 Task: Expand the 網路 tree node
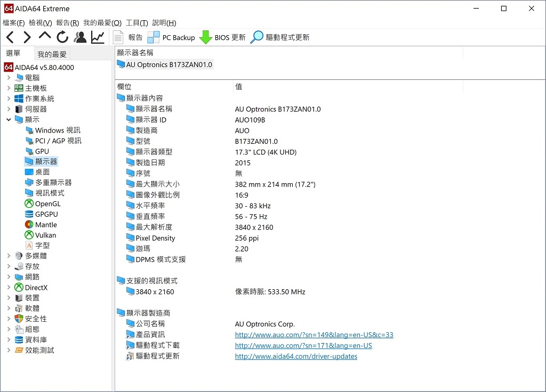[x=9, y=277]
